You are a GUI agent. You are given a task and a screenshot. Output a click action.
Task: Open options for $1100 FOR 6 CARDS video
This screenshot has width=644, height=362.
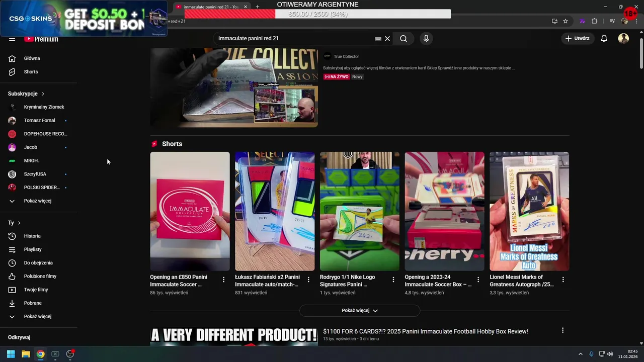(x=562, y=330)
